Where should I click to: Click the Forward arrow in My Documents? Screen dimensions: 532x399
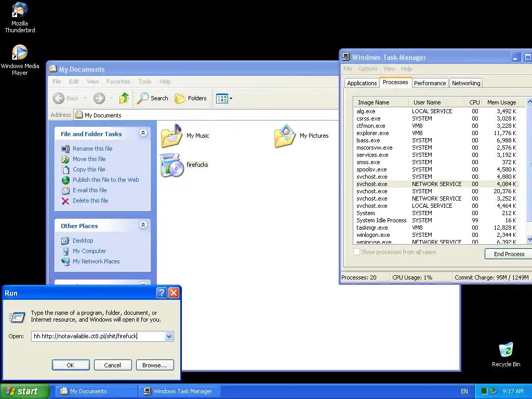coord(99,98)
